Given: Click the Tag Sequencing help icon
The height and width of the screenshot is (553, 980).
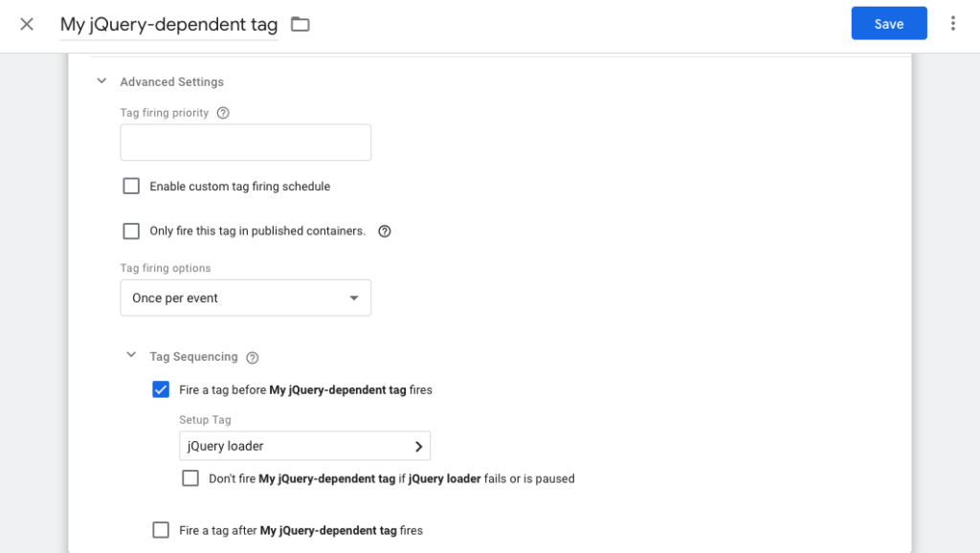Looking at the screenshot, I should coord(252,356).
